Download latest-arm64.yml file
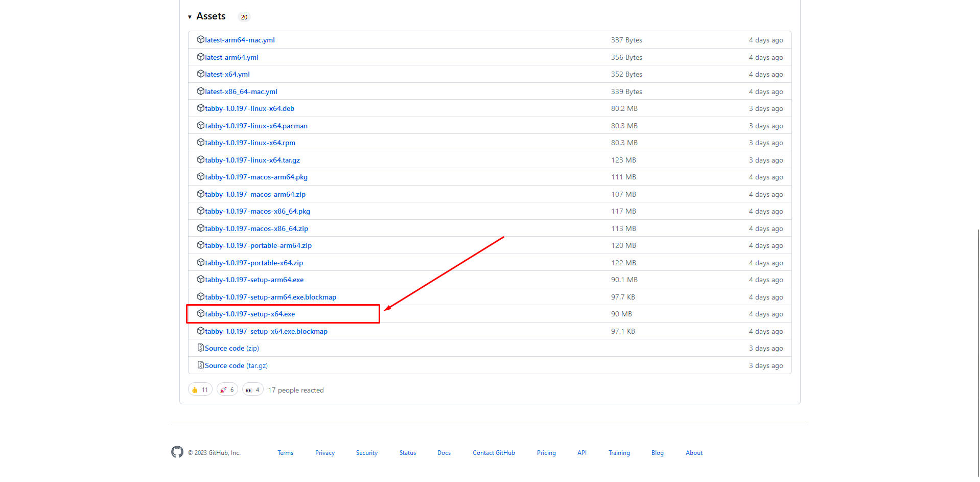980x482 pixels. [x=231, y=57]
